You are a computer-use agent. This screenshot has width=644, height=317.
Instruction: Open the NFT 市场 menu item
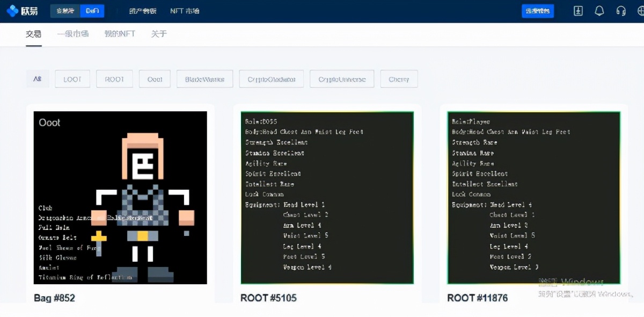[x=185, y=10]
